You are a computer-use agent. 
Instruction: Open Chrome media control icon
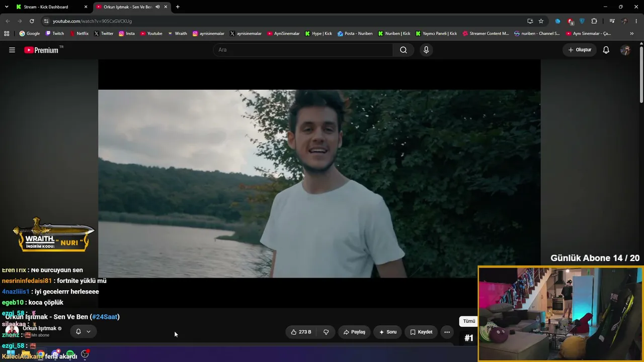(x=612, y=21)
